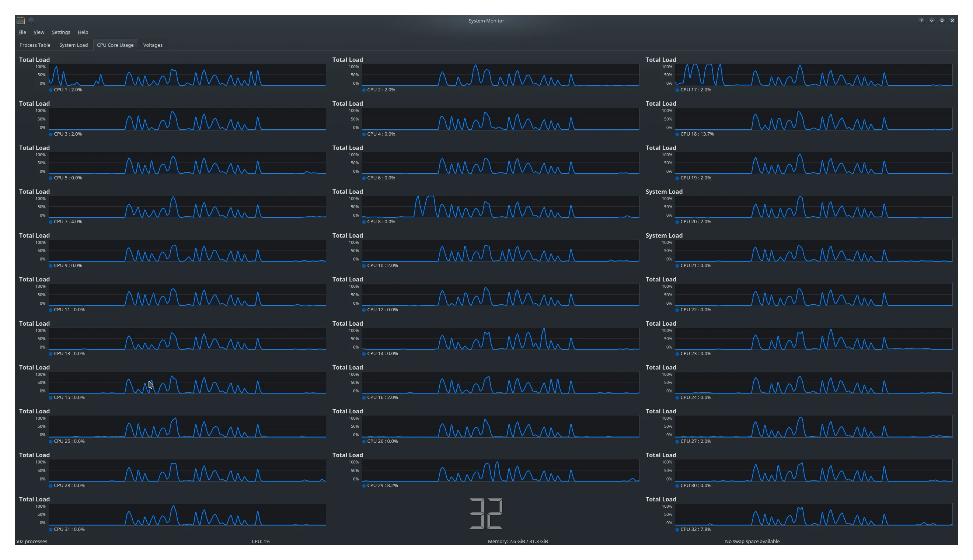
Task: Click the CPU 18 blue legend dot
Action: click(x=677, y=134)
